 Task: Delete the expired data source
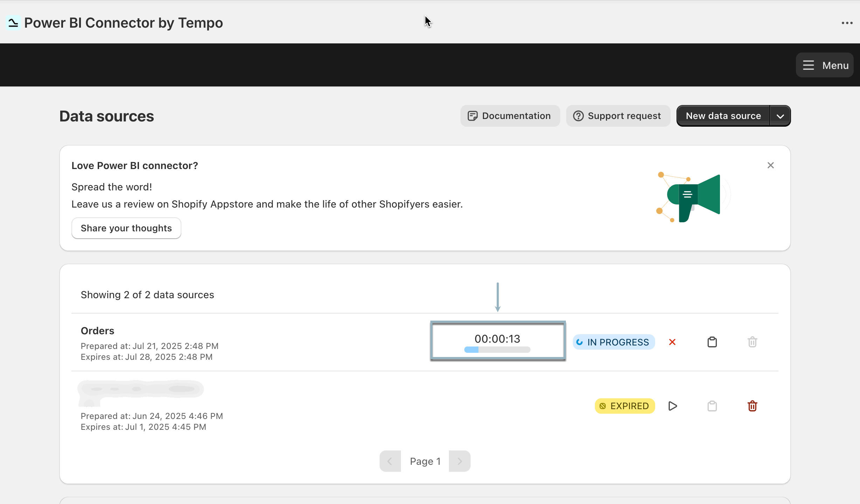point(752,406)
